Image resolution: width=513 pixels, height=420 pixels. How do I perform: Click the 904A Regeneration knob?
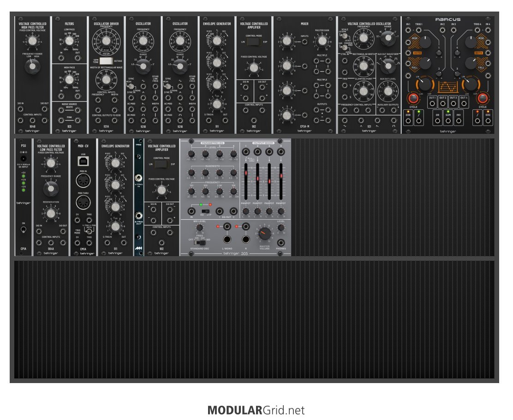(x=51, y=213)
